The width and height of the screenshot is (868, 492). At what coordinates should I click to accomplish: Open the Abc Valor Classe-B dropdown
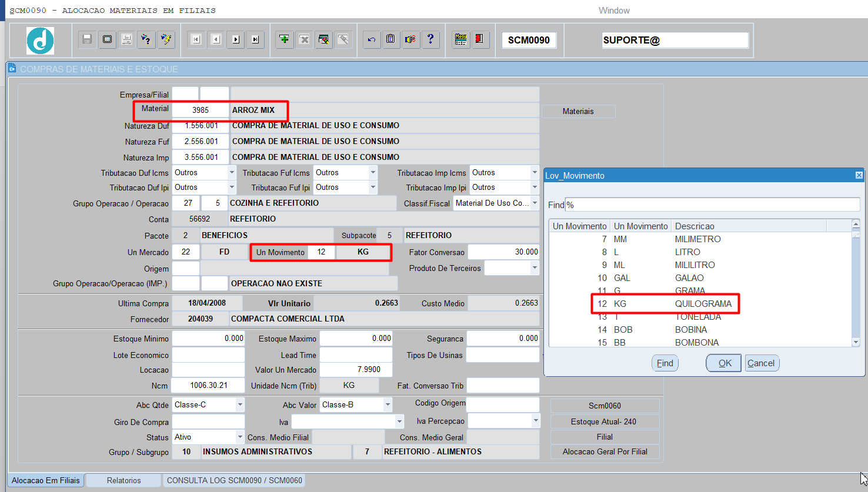pyautogui.click(x=388, y=404)
